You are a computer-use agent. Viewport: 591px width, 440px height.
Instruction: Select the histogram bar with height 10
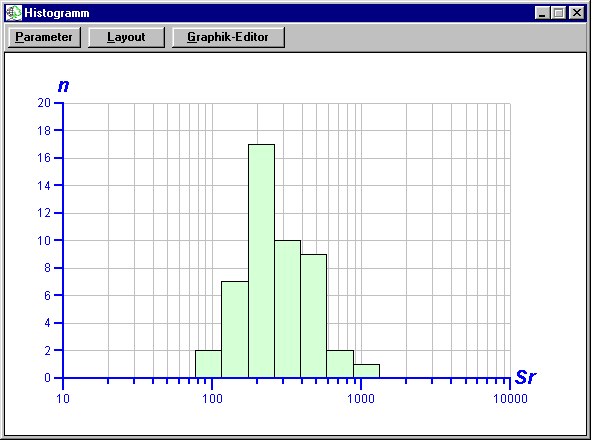pos(288,309)
